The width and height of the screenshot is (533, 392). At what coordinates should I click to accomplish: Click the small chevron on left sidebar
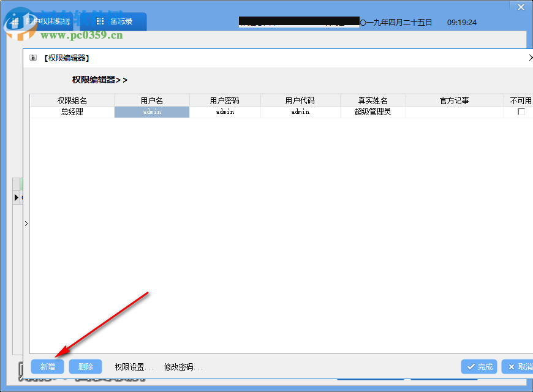(x=26, y=224)
